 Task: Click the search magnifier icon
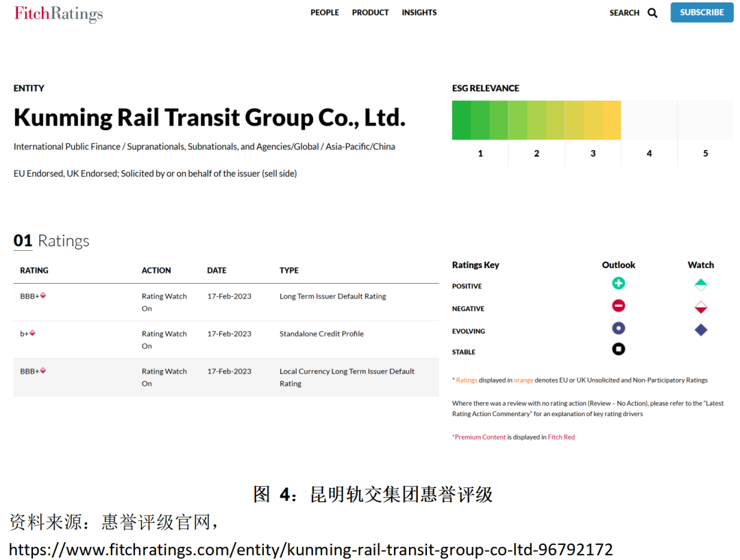pos(652,13)
